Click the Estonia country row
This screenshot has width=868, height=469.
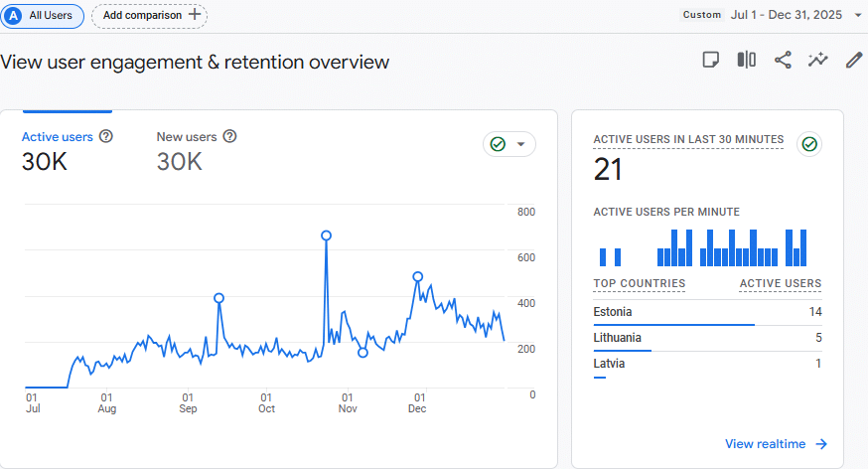pos(707,312)
